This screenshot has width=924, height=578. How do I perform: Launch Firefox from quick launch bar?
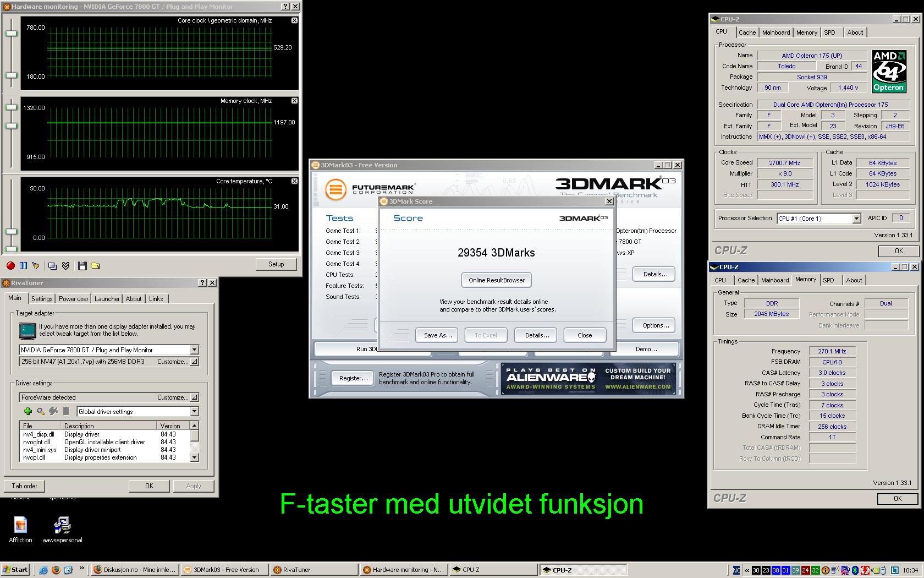56,570
